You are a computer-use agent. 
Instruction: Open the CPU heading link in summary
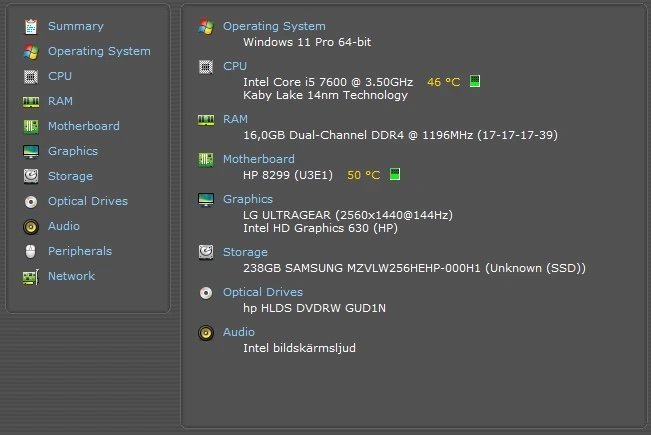[x=234, y=66]
